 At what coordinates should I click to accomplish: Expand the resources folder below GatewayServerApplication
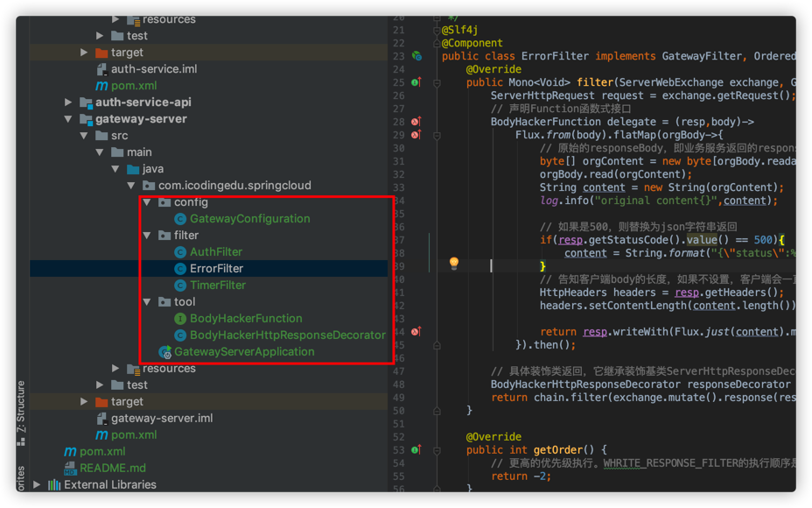pyautogui.click(x=116, y=369)
